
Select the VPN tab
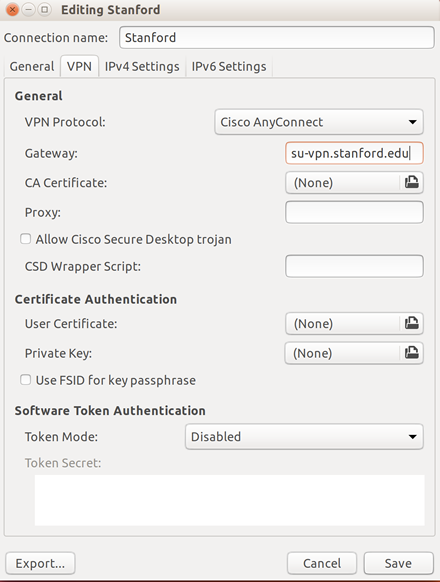click(79, 66)
